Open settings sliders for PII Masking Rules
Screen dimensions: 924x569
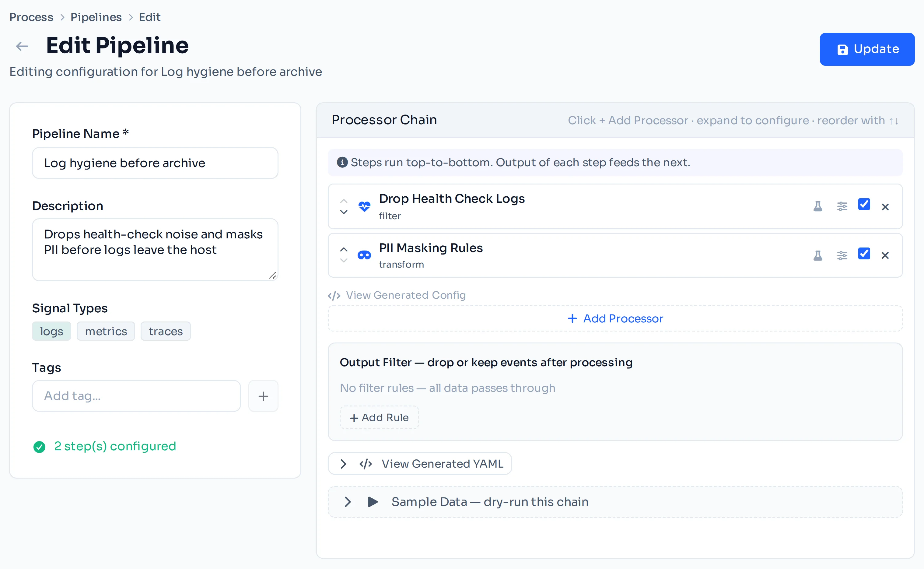pos(842,255)
